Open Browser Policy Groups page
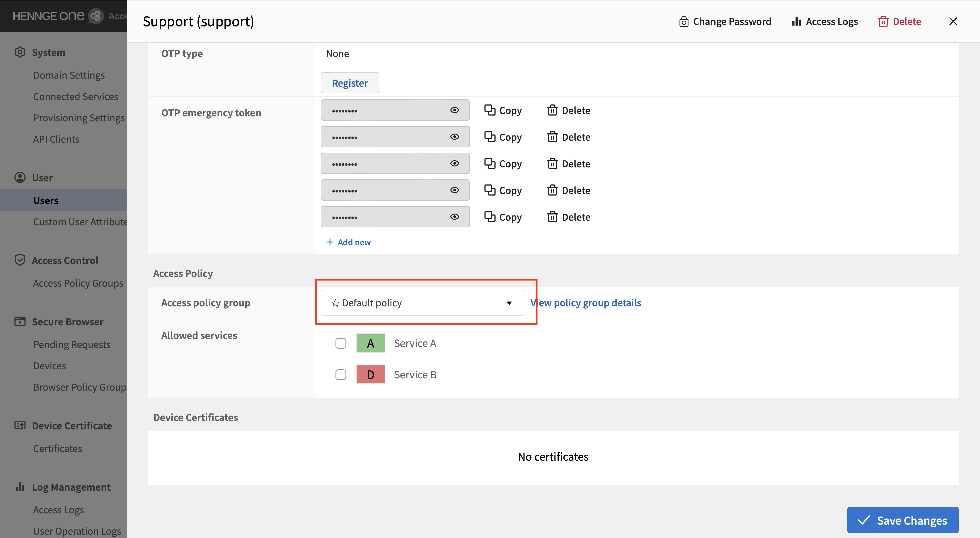Screen dimensions: 980x538 (80, 387)
